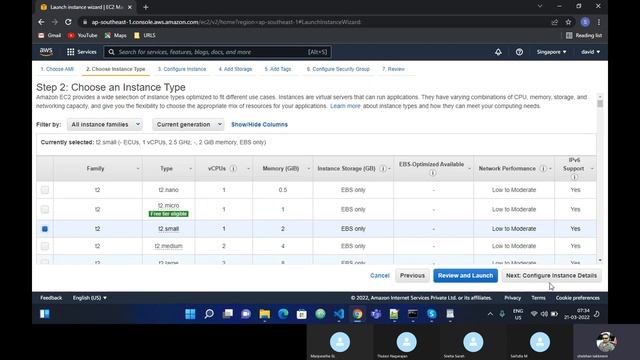Click the AWS logo home icon
The height and width of the screenshot is (360, 640).
[x=46, y=52]
